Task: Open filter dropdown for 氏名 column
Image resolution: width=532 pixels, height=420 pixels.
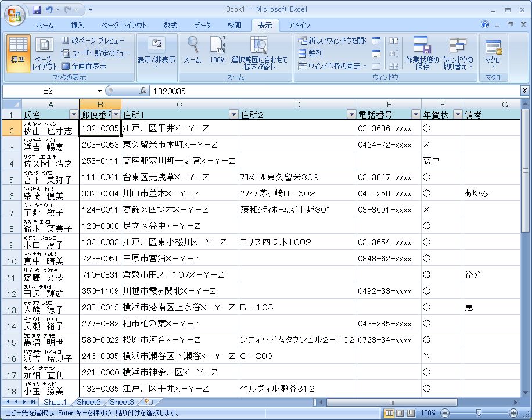Action: pos(74,114)
